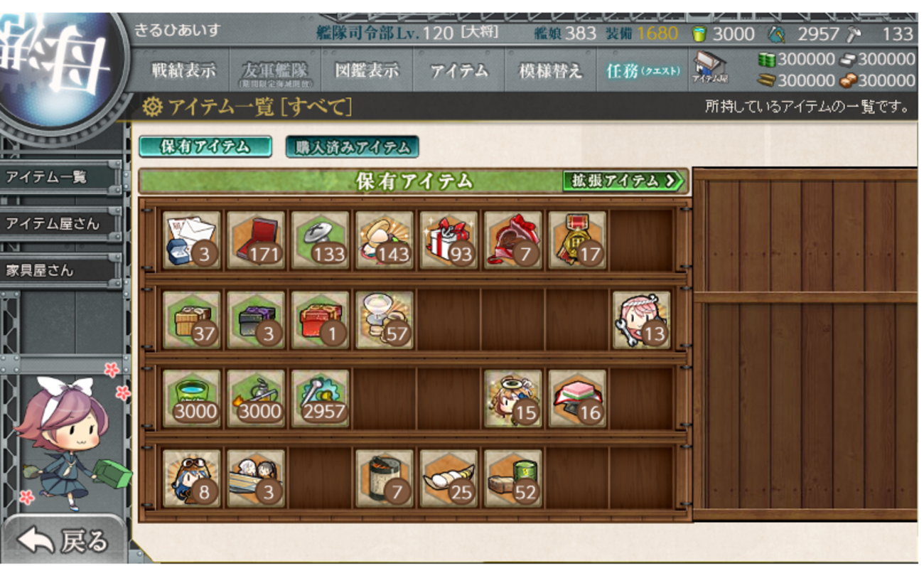The height and width of the screenshot is (566, 924).
Task: Select the pink-haired Akashi wrench item (13)
Action: [641, 319]
